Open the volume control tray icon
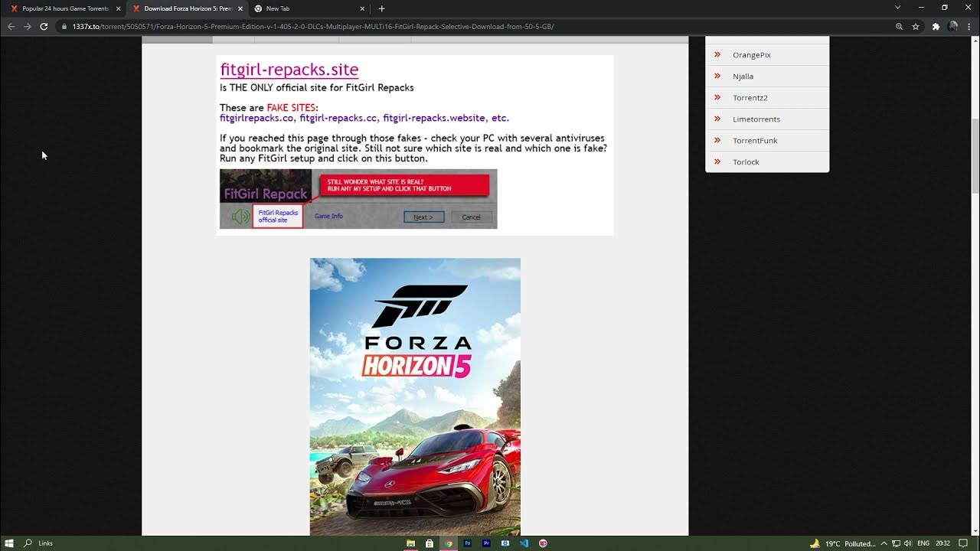 907,543
